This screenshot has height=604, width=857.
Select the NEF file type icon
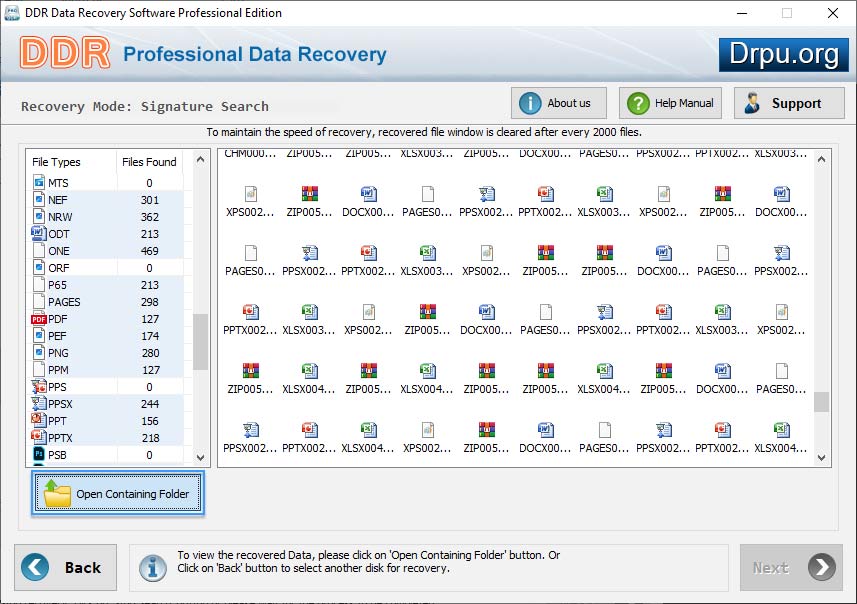pyautogui.click(x=39, y=200)
